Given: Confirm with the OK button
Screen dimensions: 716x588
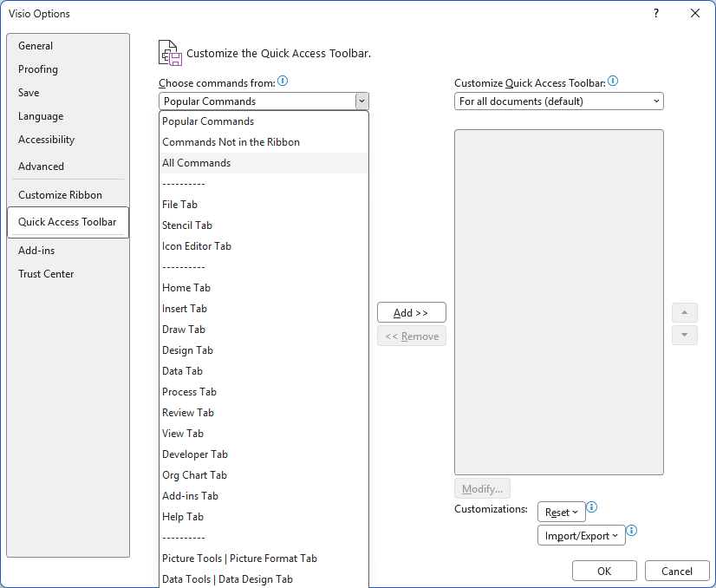Looking at the screenshot, I should 604,572.
